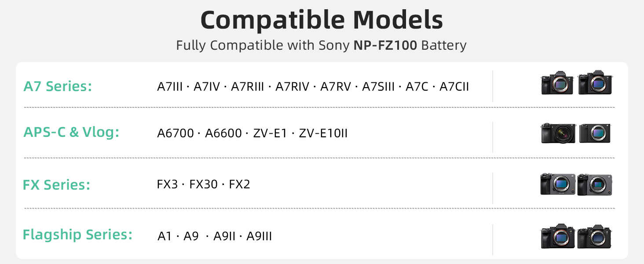Click the right camera image in FX Series row

tap(595, 184)
